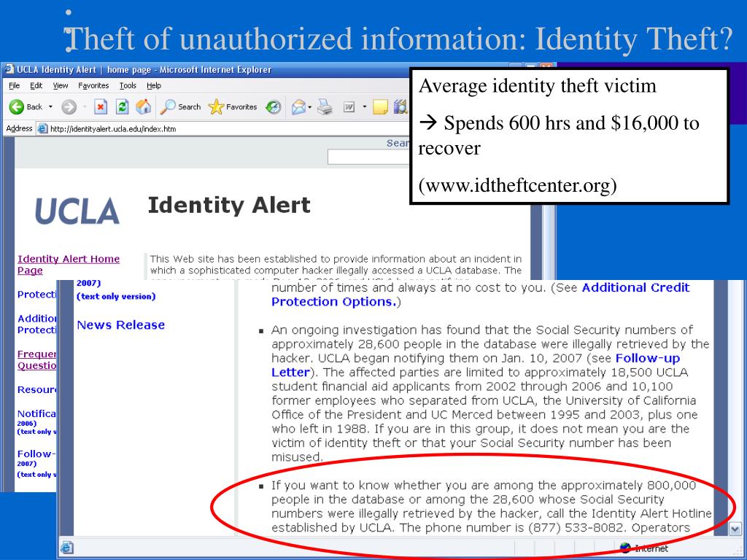Click the Mail envelope icon
747x560 pixels.
point(298,107)
